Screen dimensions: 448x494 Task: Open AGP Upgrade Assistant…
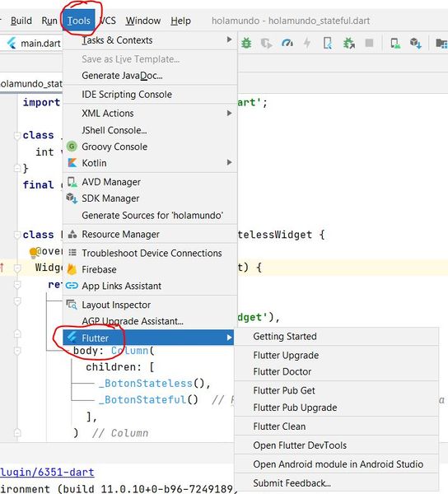point(150,321)
